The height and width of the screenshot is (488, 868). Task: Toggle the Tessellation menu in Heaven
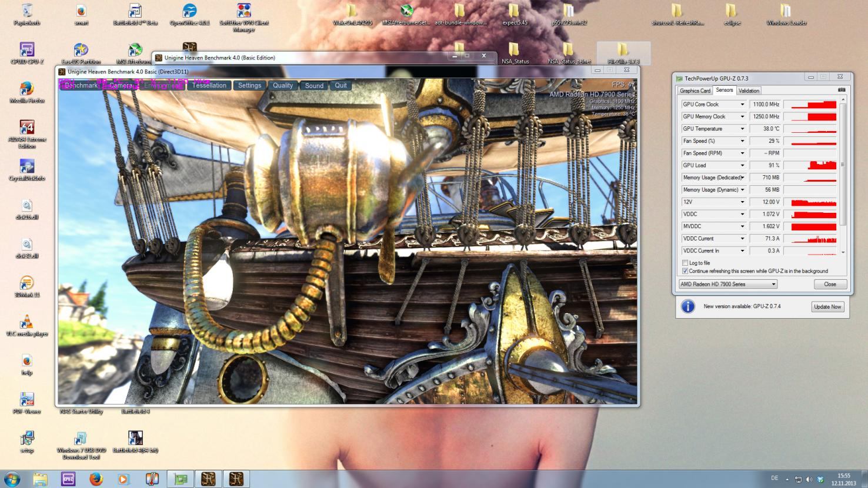[x=209, y=85]
